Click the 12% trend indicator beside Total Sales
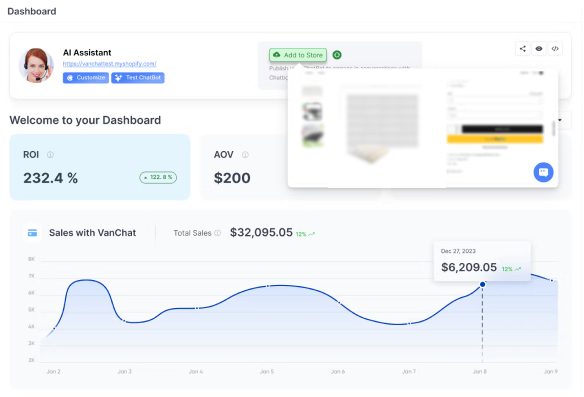 (x=305, y=234)
